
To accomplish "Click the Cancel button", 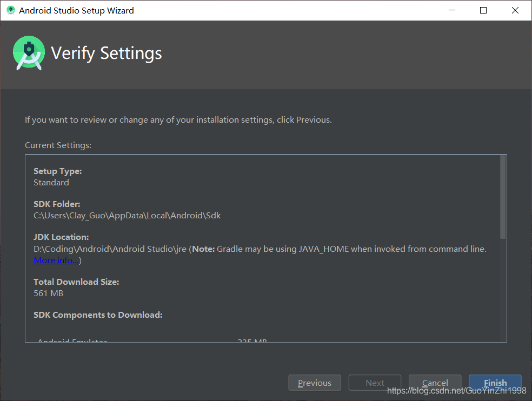I will 435,383.
